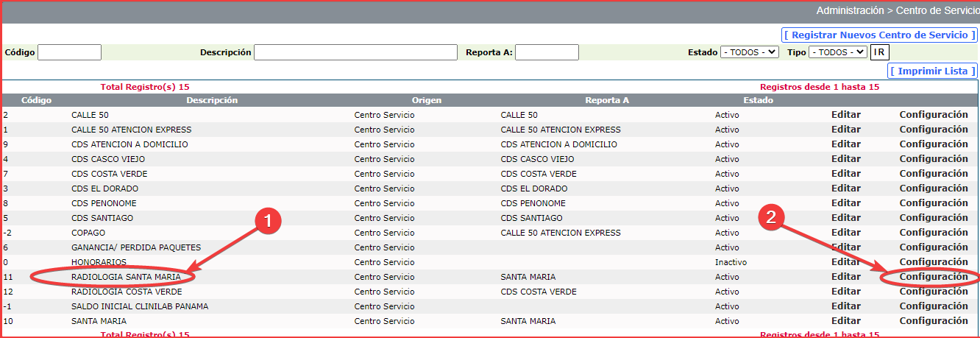Edit the COPAGO row

pyautogui.click(x=846, y=233)
